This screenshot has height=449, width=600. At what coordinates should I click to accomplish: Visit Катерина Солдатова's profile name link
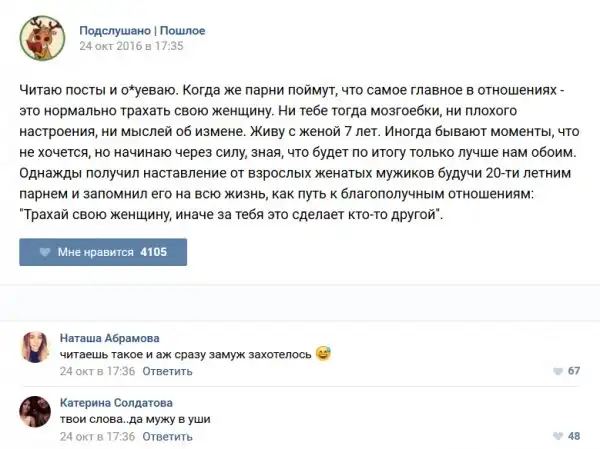116,402
